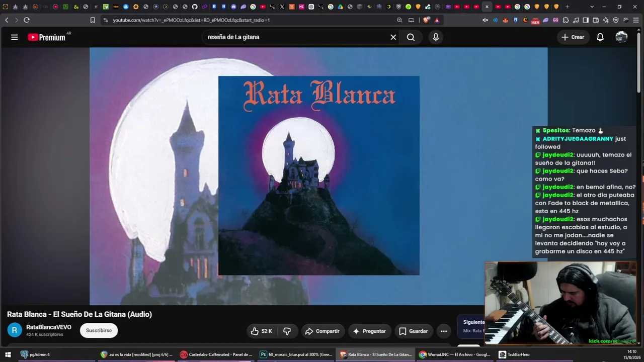The width and height of the screenshot is (644, 362).
Task: Close the active browser tab
Action: [x=487, y=7]
